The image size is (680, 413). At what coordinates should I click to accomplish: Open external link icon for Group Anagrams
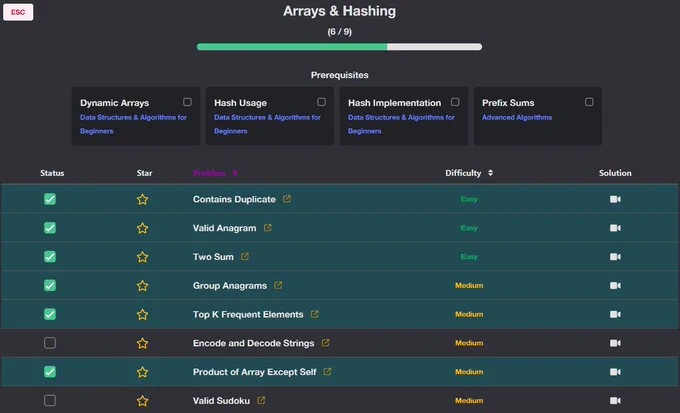click(x=278, y=285)
